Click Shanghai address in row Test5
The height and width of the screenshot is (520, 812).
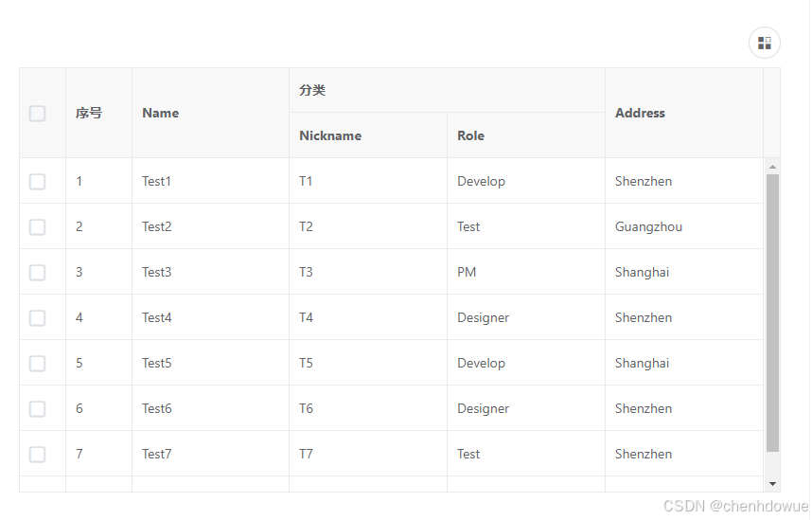pyautogui.click(x=683, y=363)
